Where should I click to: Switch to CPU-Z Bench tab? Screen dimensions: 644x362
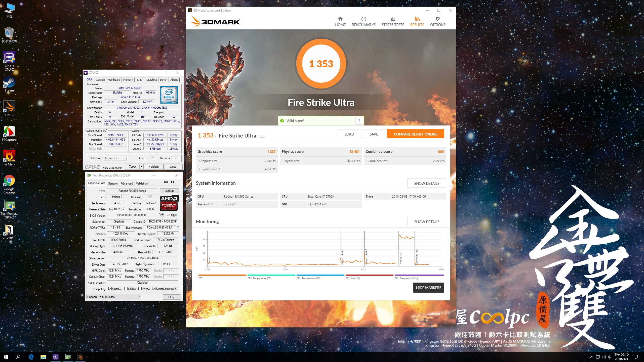(x=164, y=80)
